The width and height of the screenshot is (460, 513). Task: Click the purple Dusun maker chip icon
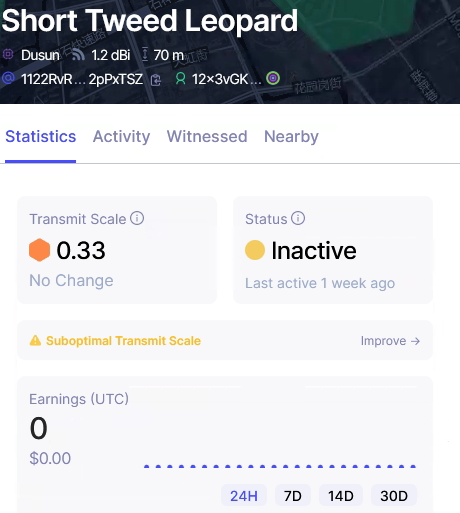[x=8, y=54]
